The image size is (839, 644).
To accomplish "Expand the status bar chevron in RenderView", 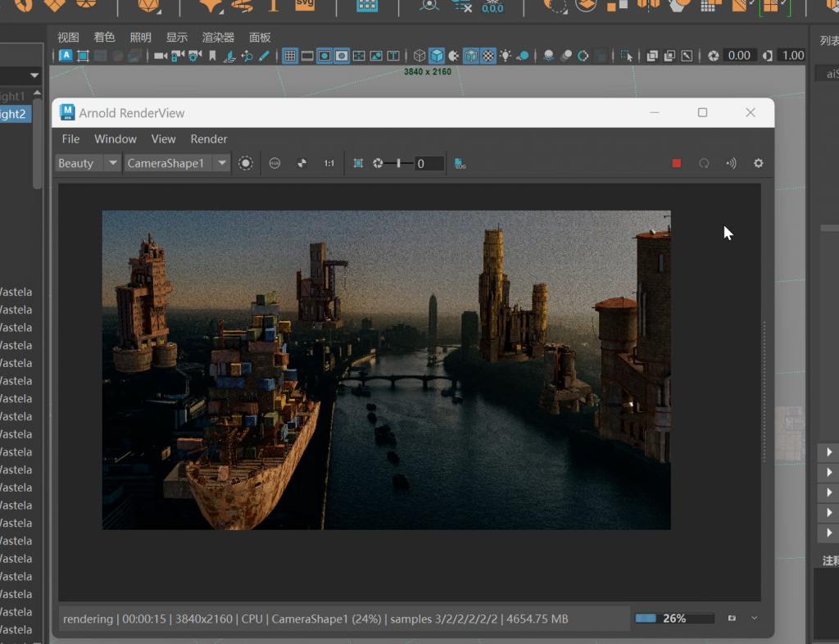I will (x=754, y=619).
